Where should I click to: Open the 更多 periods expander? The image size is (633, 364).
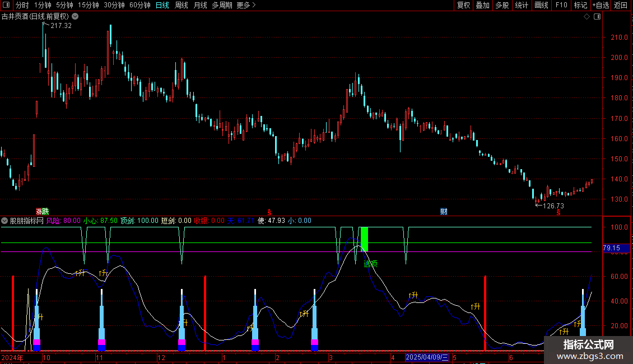pos(246,6)
